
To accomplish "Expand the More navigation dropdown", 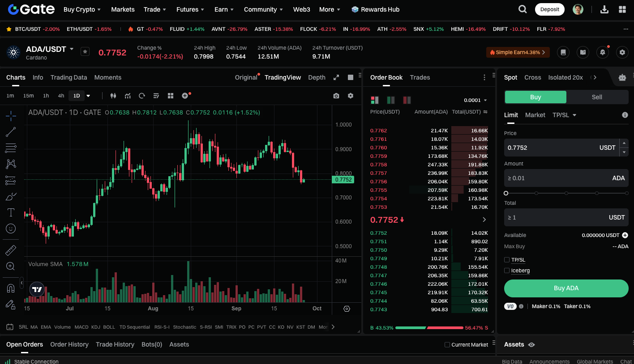I will 330,9.
